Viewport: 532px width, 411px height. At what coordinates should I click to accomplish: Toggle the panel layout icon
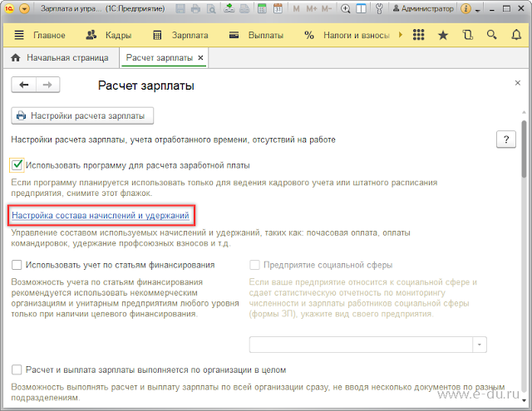pos(361,9)
